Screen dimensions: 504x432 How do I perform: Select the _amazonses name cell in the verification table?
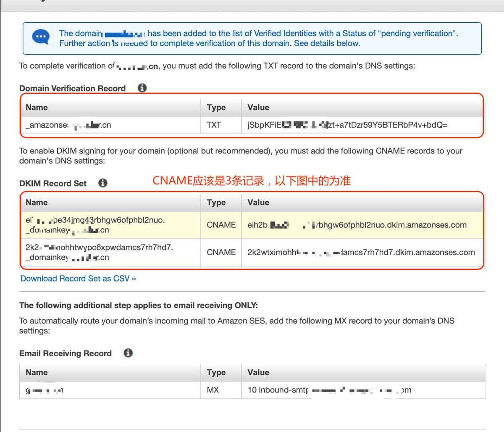(68, 125)
